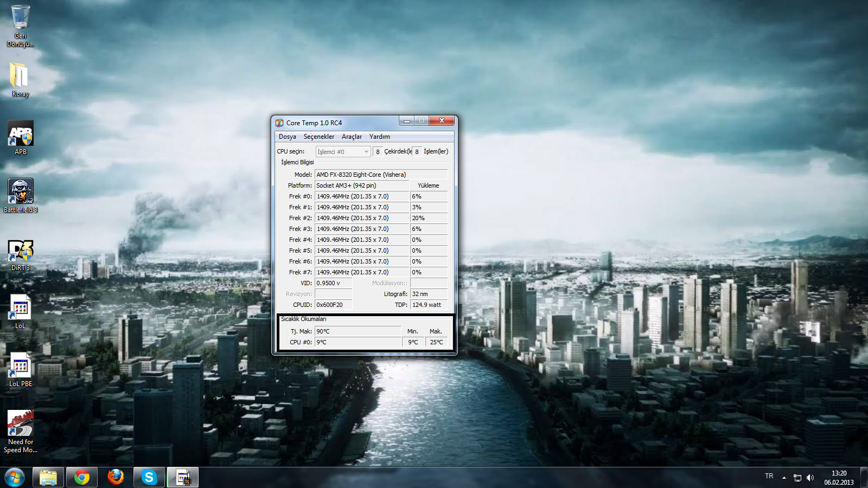Click the Yükleme column header
868x488 pixels.
pyautogui.click(x=429, y=185)
